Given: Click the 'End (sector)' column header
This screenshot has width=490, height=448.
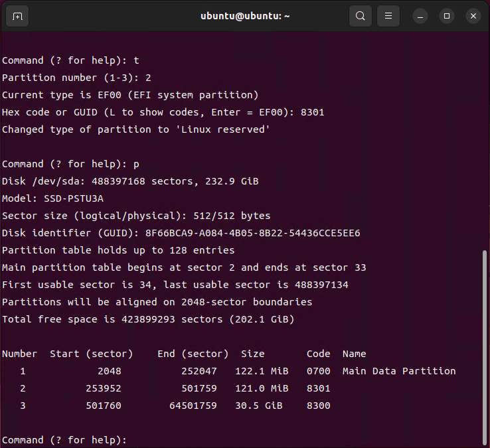Looking at the screenshot, I should [193, 354].
